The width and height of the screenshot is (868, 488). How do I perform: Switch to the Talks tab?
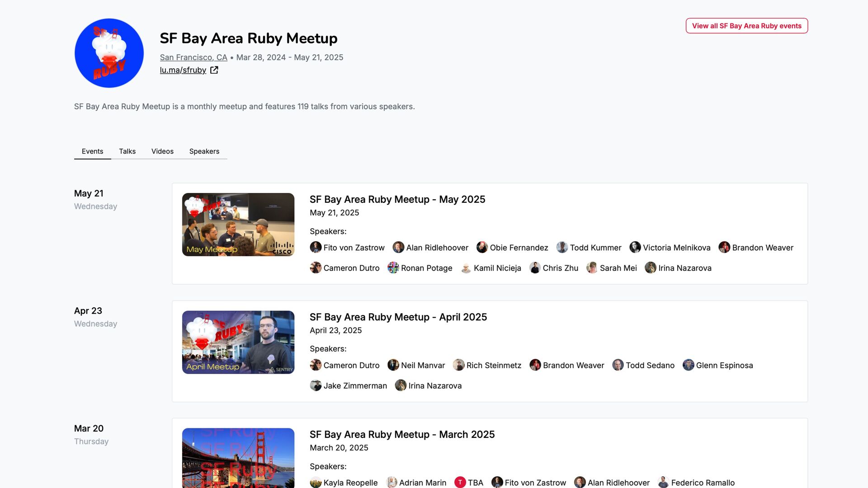127,151
